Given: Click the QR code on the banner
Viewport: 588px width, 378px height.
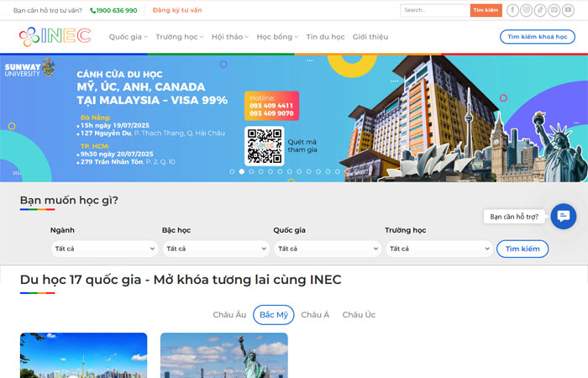Looking at the screenshot, I should tap(265, 146).
